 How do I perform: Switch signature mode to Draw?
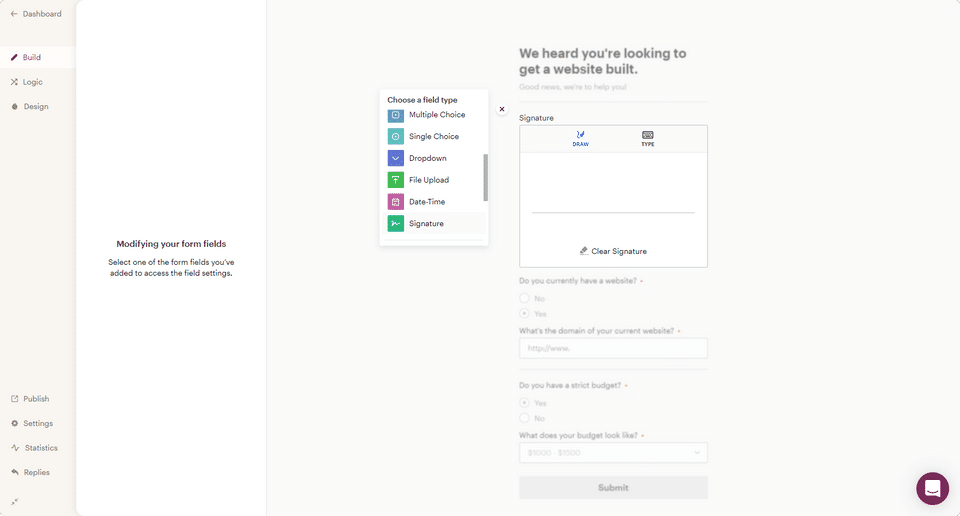(x=580, y=138)
